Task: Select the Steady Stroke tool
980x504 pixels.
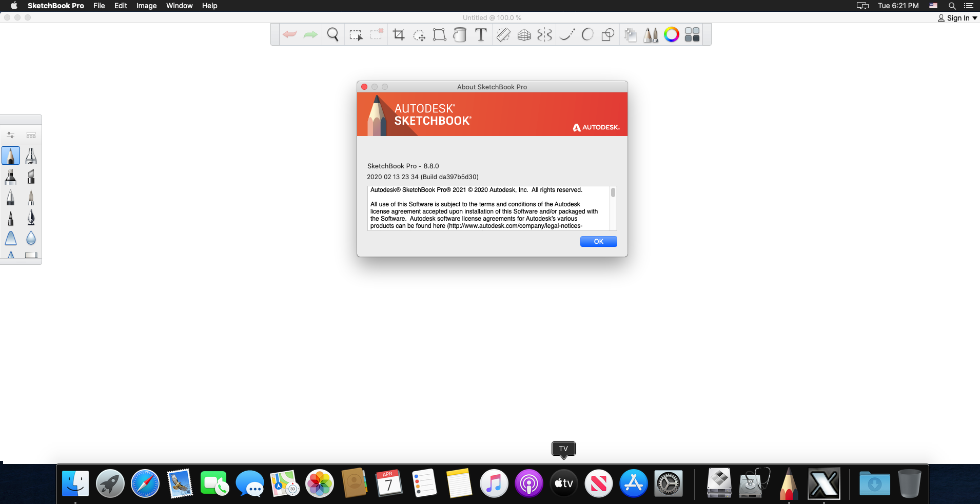Action: click(x=567, y=34)
